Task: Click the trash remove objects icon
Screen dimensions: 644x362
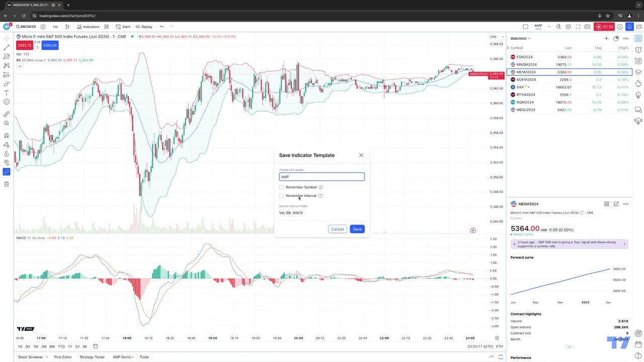Action: click(x=7, y=184)
